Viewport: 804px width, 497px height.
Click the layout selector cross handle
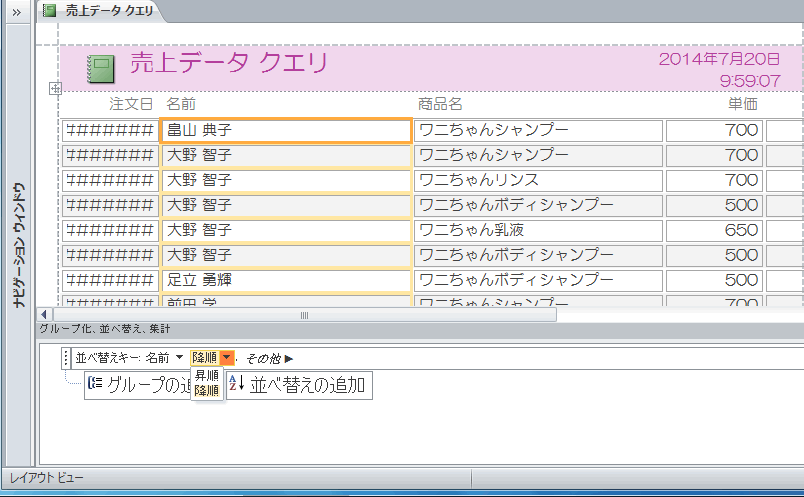pyautogui.click(x=55, y=89)
